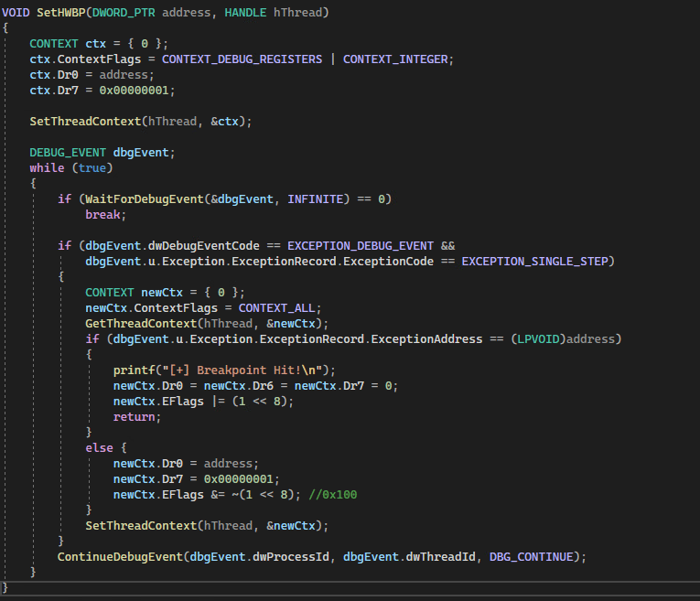
Task: Click the printf function call
Action: pyautogui.click(x=134, y=370)
